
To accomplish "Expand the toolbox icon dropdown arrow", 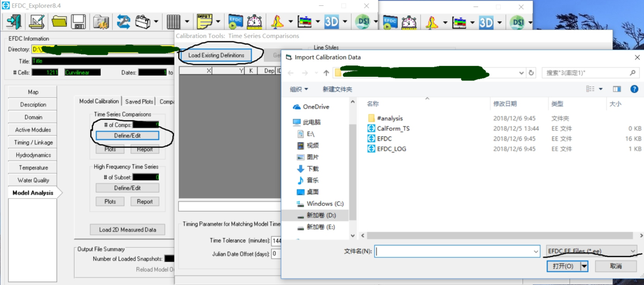I will point(156,22).
